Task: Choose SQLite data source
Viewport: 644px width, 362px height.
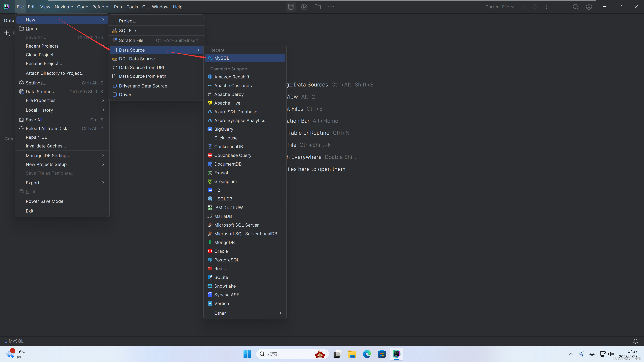Action: 245,277
